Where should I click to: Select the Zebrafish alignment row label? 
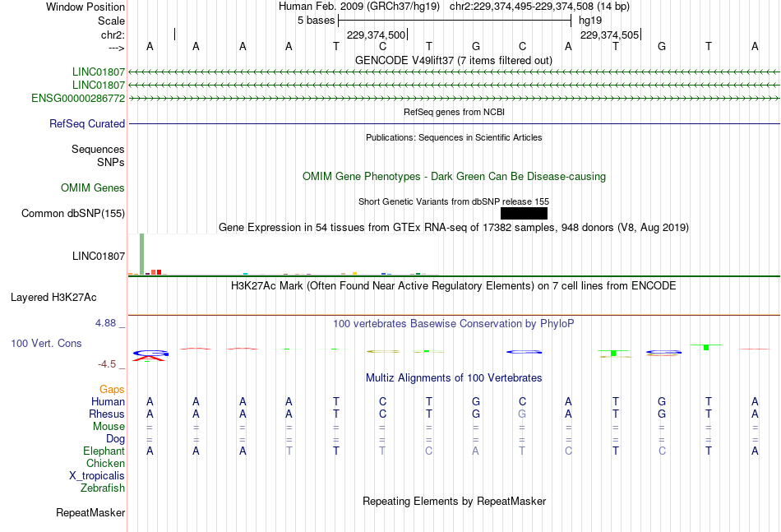(x=103, y=488)
